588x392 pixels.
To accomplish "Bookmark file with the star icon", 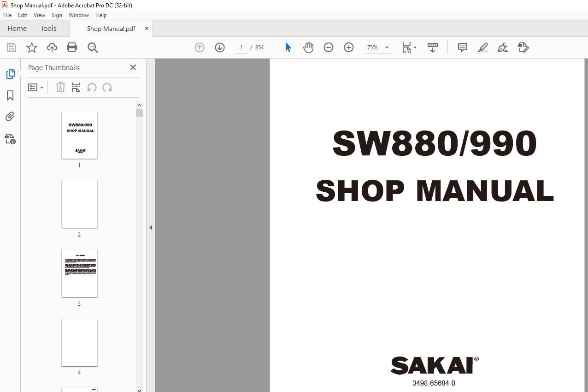I will coord(32,48).
